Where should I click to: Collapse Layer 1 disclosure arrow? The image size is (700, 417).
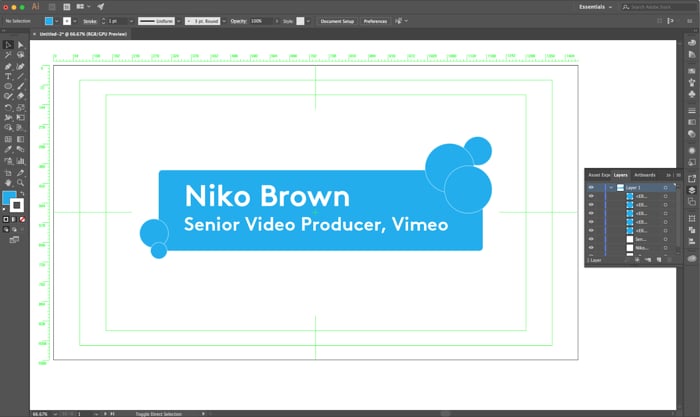611,188
